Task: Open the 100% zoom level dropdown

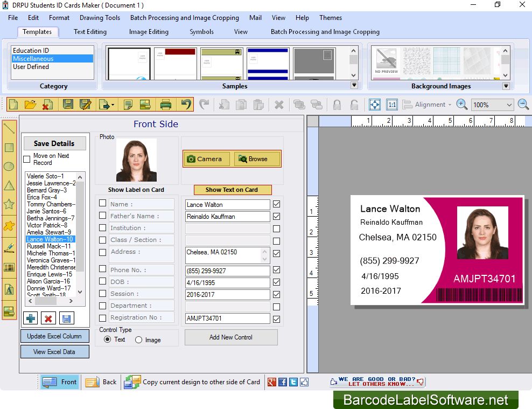Action: click(x=509, y=105)
